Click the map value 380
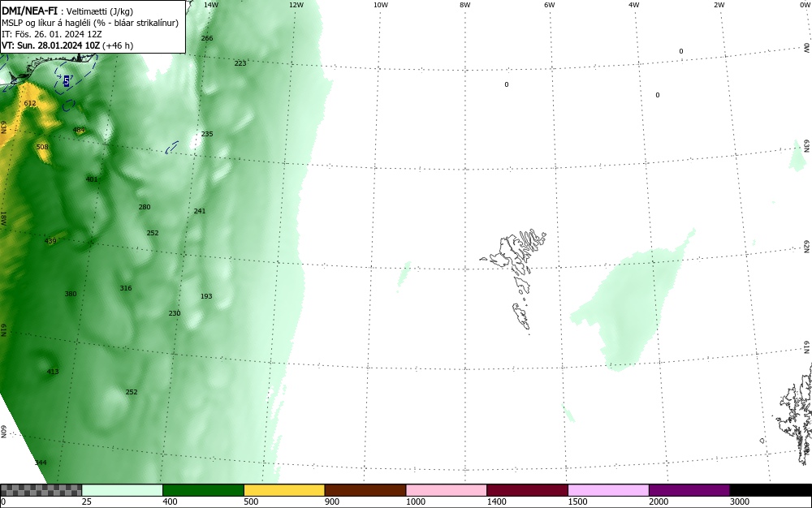 (71, 294)
